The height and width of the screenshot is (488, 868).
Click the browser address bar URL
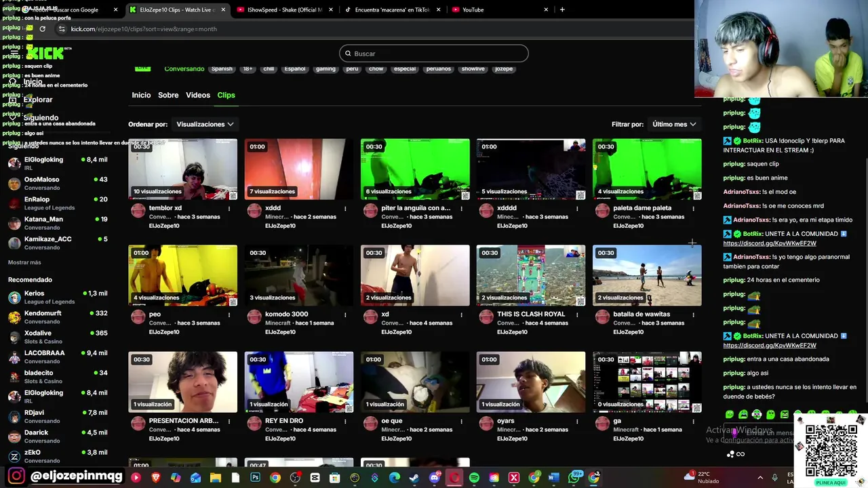pyautogui.click(x=144, y=29)
